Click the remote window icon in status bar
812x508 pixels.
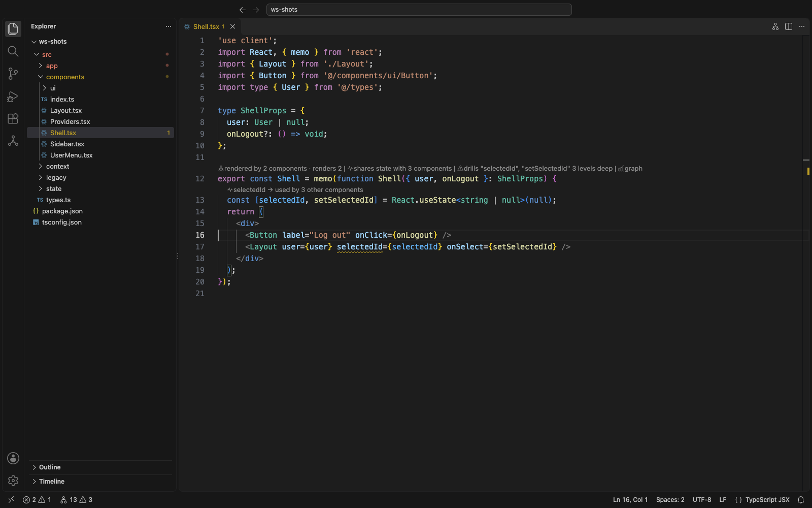click(x=11, y=500)
